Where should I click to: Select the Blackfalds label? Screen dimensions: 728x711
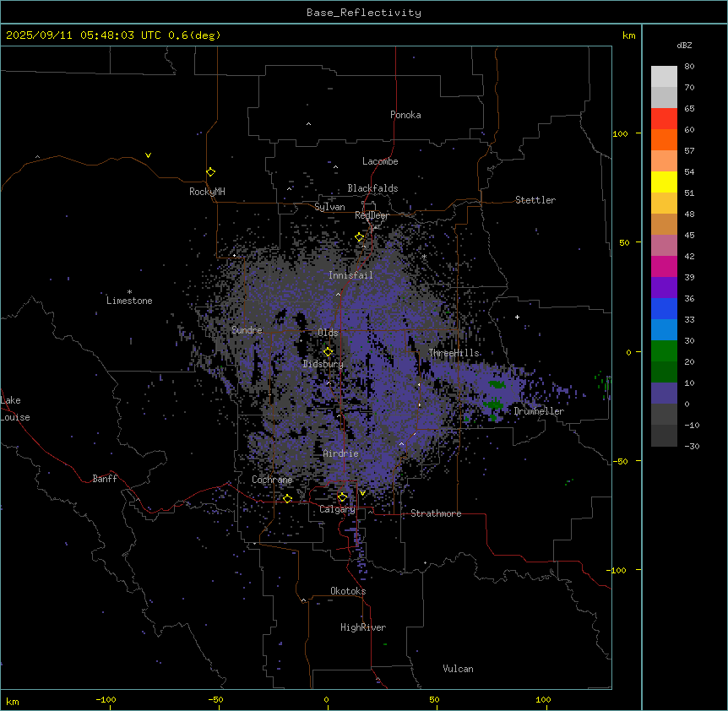pyautogui.click(x=372, y=188)
